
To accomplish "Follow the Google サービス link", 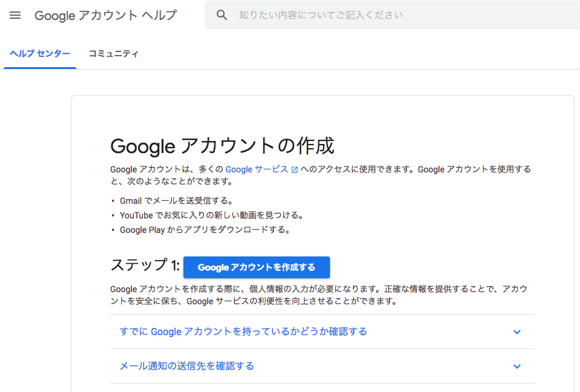I will 257,169.
